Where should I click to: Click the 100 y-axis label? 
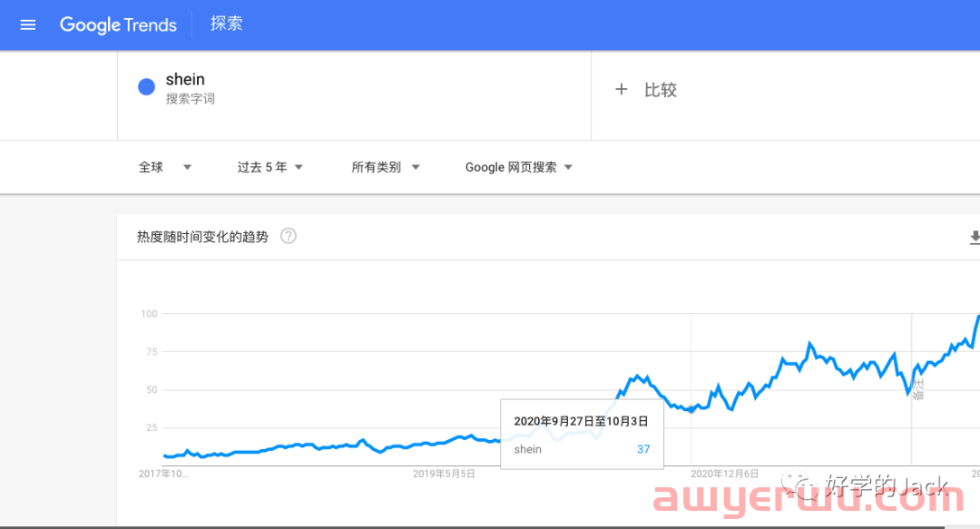(x=149, y=314)
